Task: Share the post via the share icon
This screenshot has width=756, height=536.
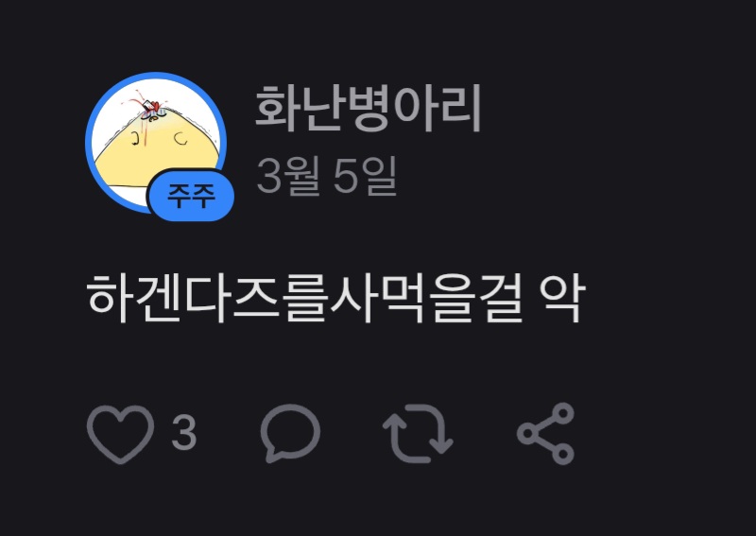Action: click(x=546, y=433)
